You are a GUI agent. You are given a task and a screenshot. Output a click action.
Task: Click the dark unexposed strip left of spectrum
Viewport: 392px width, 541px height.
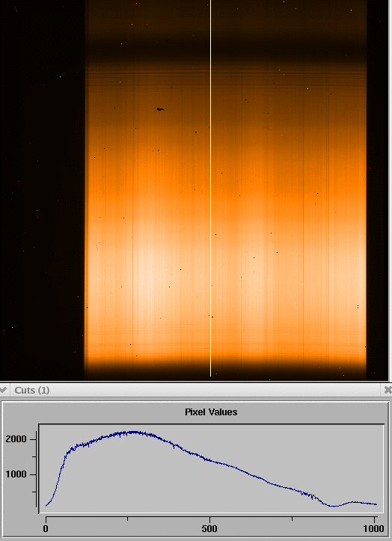42,190
